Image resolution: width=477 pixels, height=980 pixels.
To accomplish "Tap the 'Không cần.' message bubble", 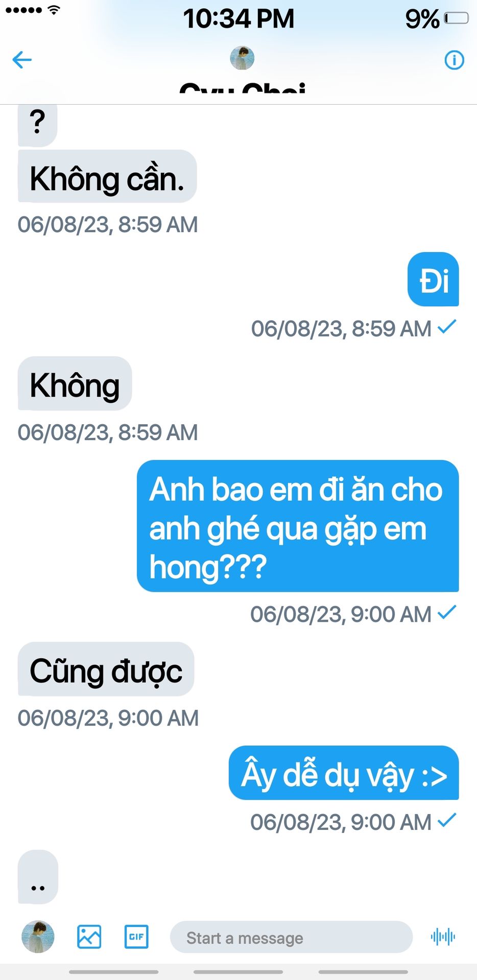I will coord(107,176).
